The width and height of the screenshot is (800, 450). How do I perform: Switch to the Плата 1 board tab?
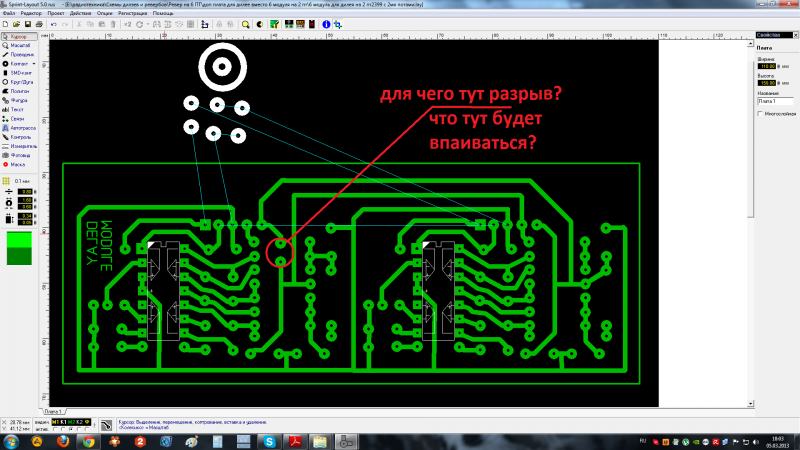53,411
